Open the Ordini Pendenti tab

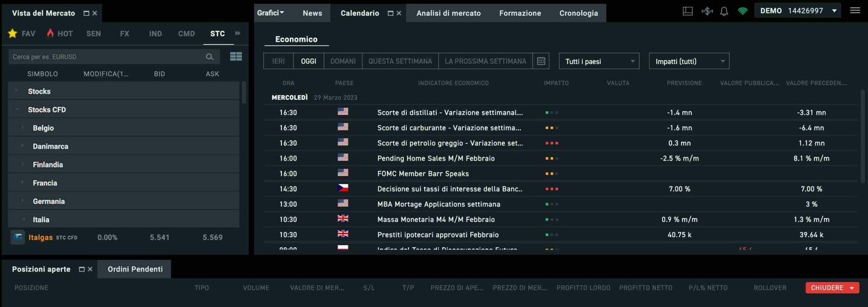[x=135, y=269]
